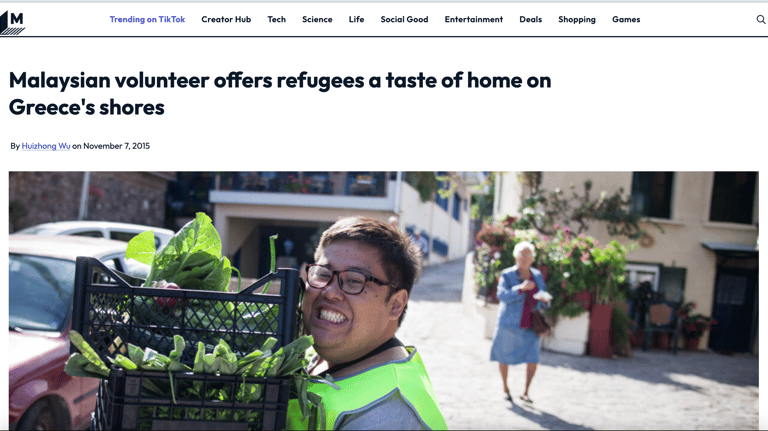Open the search magnifier icon

(761, 20)
